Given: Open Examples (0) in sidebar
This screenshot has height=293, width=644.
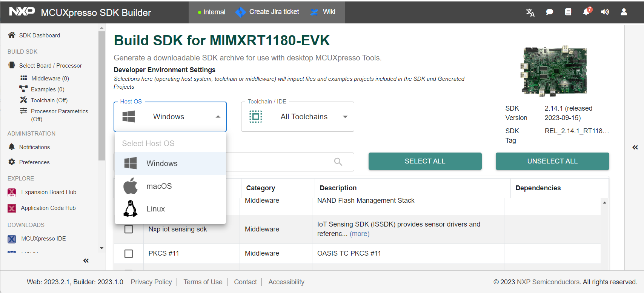Looking at the screenshot, I should 48,89.
